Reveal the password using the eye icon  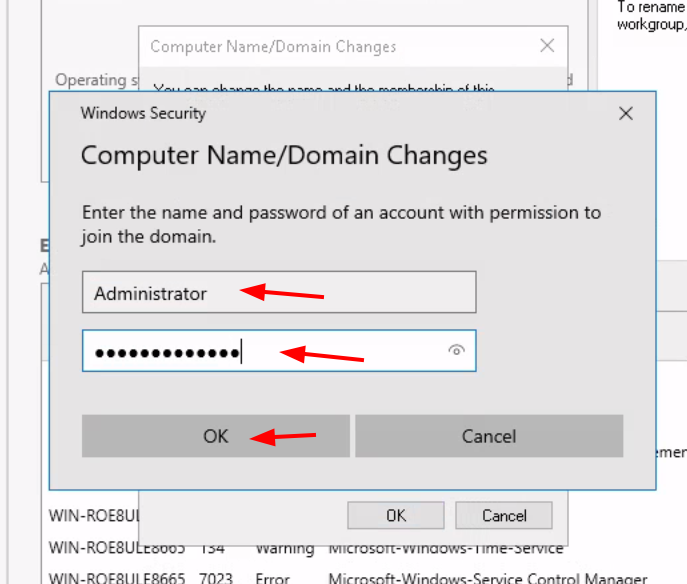click(x=456, y=350)
